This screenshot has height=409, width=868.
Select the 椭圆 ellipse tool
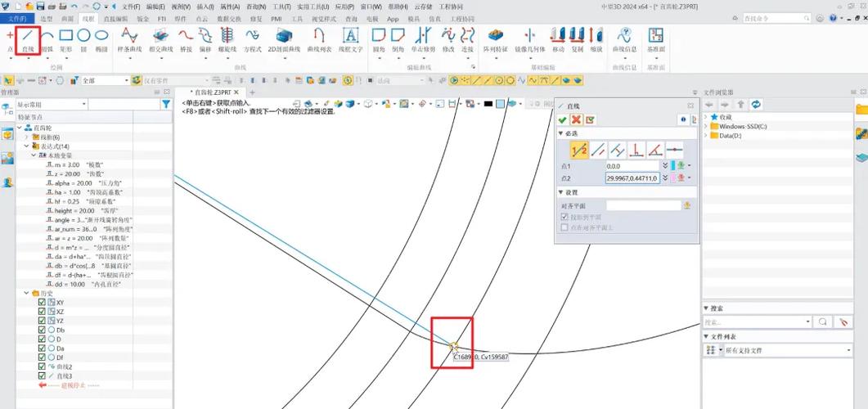(101, 40)
